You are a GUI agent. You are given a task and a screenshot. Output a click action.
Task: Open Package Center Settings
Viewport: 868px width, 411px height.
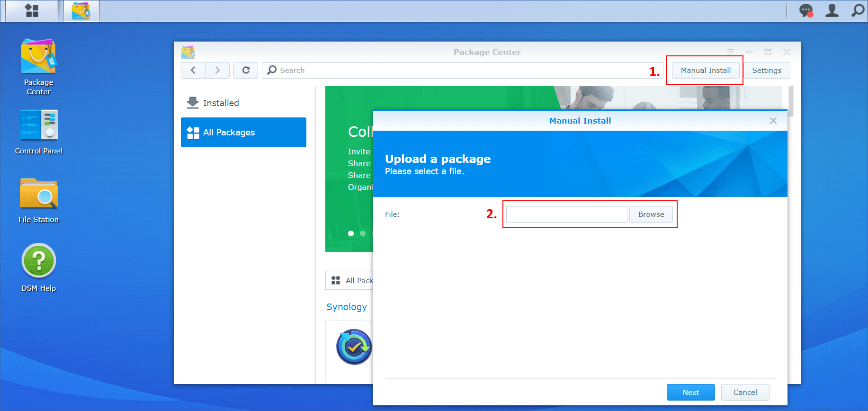coord(766,71)
